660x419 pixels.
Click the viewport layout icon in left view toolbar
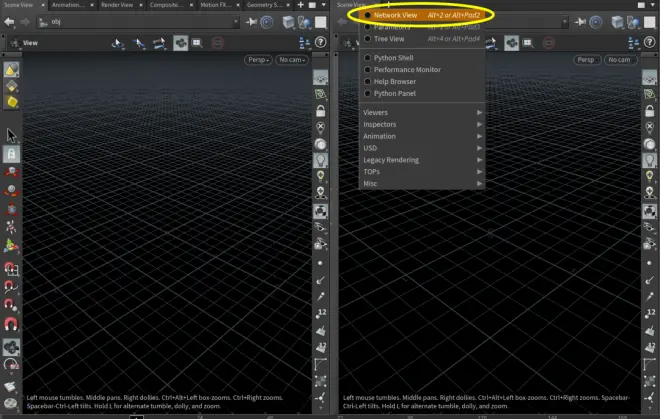(197, 43)
